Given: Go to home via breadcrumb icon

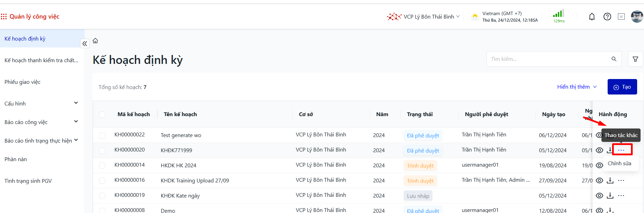Looking at the screenshot, I should pos(95,41).
